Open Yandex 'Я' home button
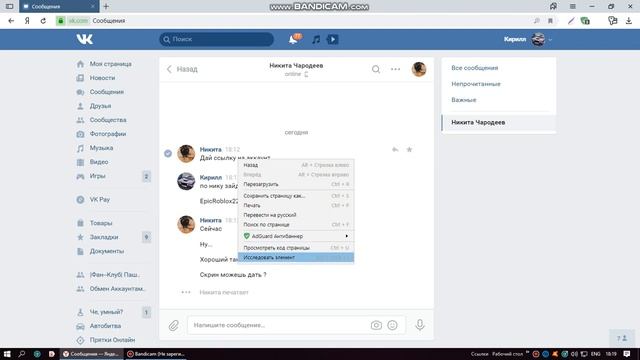Screen dimensions: 640x360 pos(27,21)
